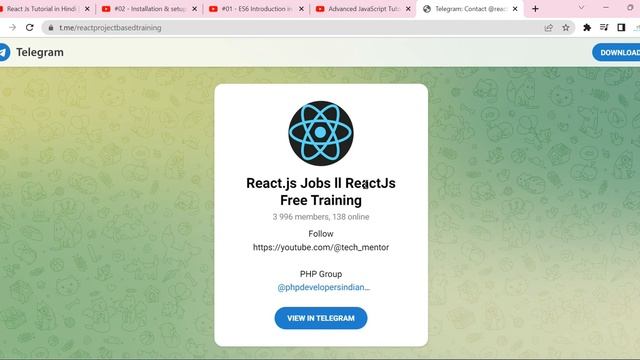
Task: Switch to Advanced JavaScript Tutorial tab
Action: (364, 9)
